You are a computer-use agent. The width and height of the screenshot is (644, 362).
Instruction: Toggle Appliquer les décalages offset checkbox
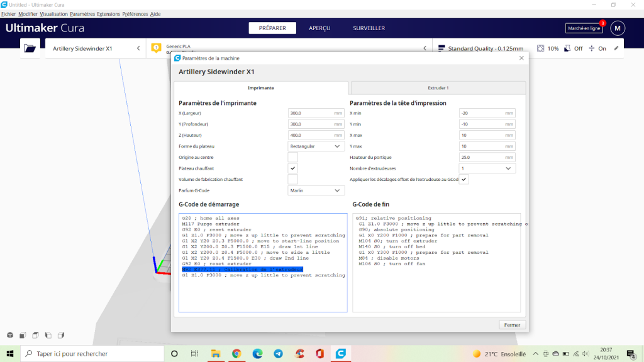click(x=464, y=179)
